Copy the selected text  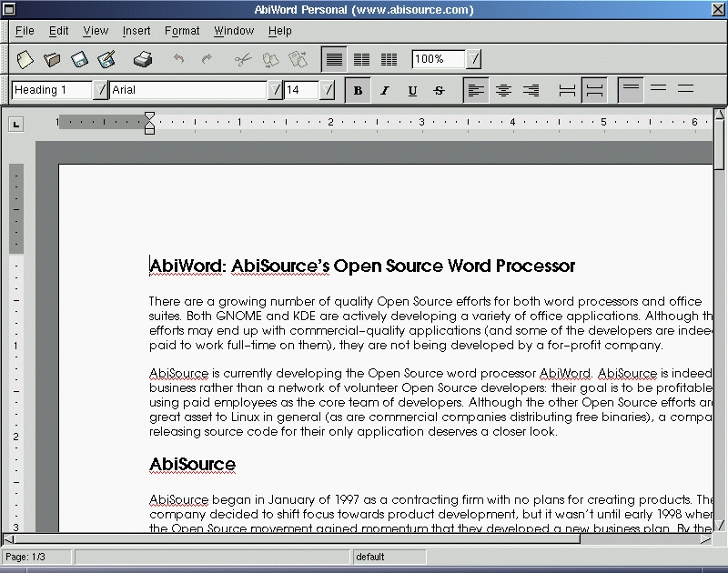pos(269,58)
